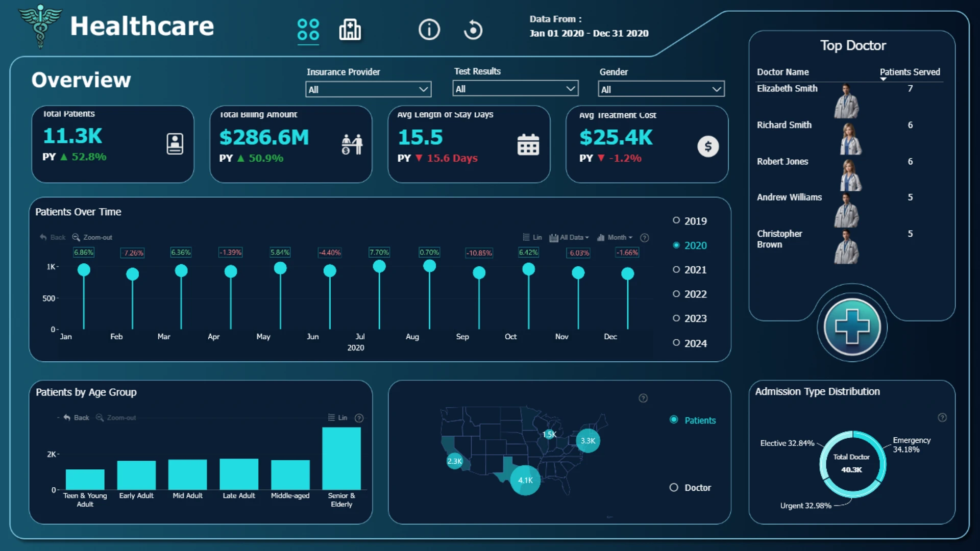This screenshot has width=980, height=551.
Task: Open the Month granularity menu
Action: pyautogui.click(x=615, y=238)
